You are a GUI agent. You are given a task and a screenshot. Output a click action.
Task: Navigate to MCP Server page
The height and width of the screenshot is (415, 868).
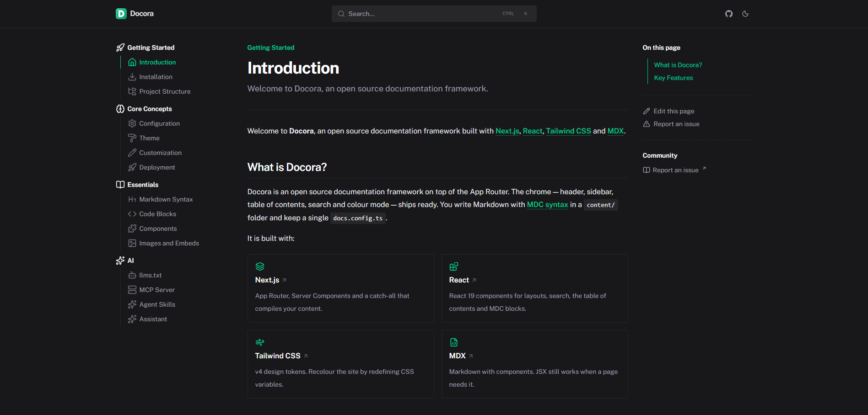tap(157, 290)
